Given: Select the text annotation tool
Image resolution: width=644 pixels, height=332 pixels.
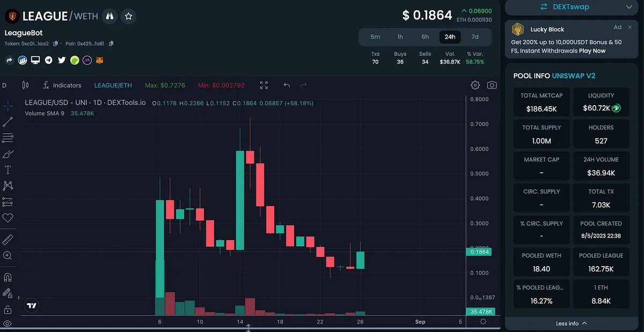Looking at the screenshot, I should 8,170.
